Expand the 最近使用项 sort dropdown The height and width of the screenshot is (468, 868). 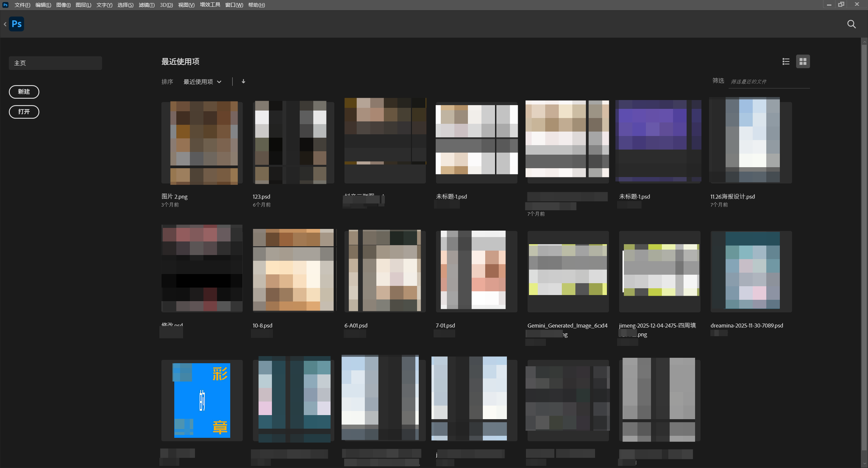coord(202,82)
